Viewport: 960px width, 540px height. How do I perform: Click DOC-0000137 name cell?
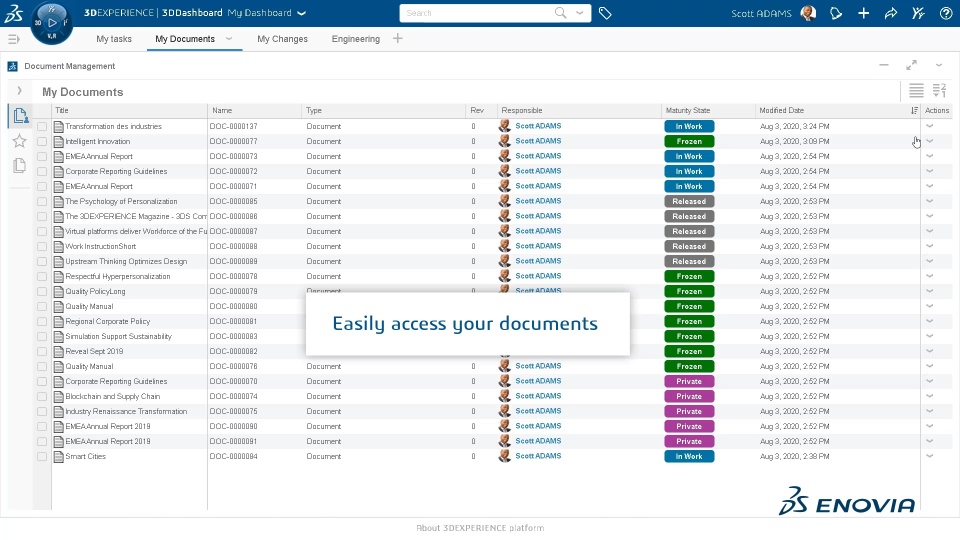(x=233, y=126)
